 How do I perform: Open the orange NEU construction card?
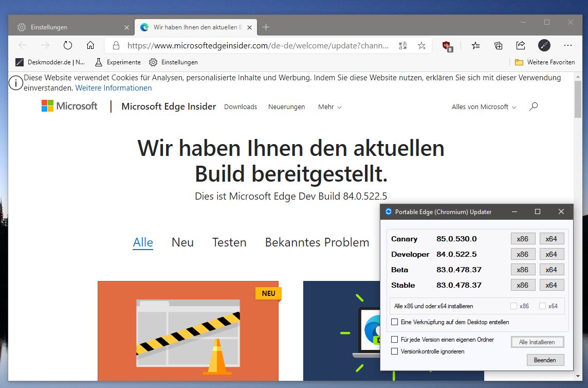[188, 331]
